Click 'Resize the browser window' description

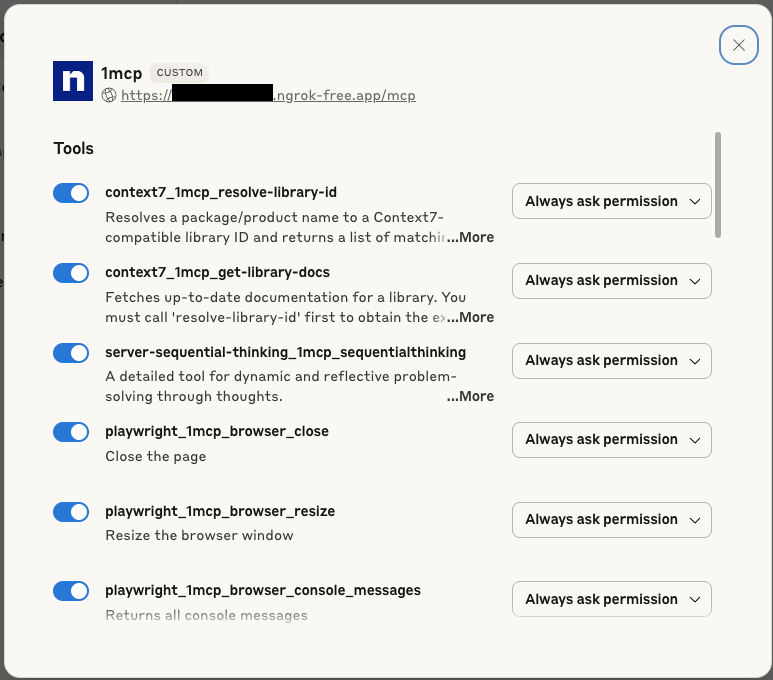pyautogui.click(x=199, y=535)
